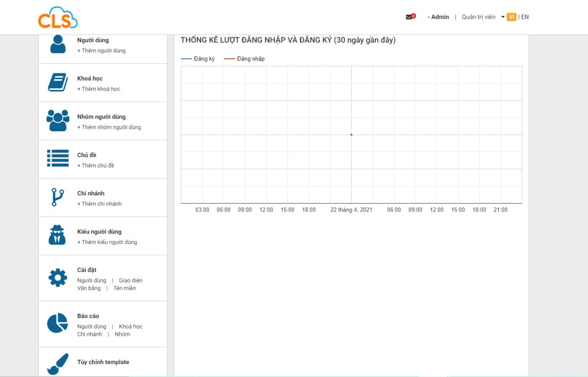This screenshot has height=377, width=588.
Task: Open Cài đặt heading
Action: (x=87, y=270)
